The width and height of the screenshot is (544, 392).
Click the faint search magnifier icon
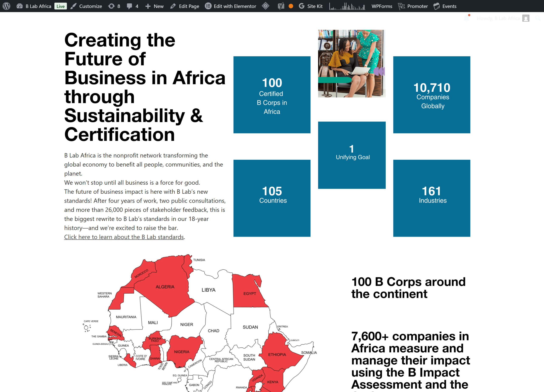point(538,18)
